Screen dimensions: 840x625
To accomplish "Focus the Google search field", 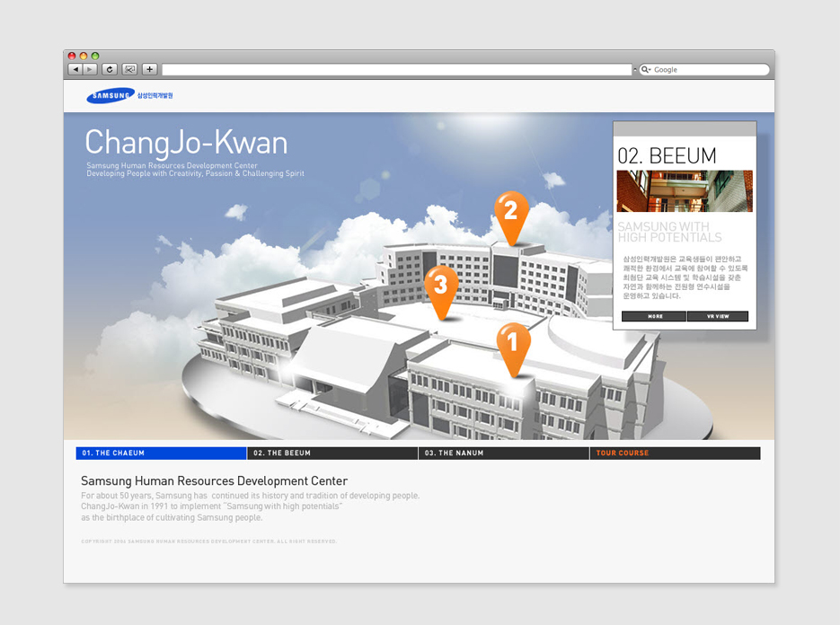I will 704,70.
